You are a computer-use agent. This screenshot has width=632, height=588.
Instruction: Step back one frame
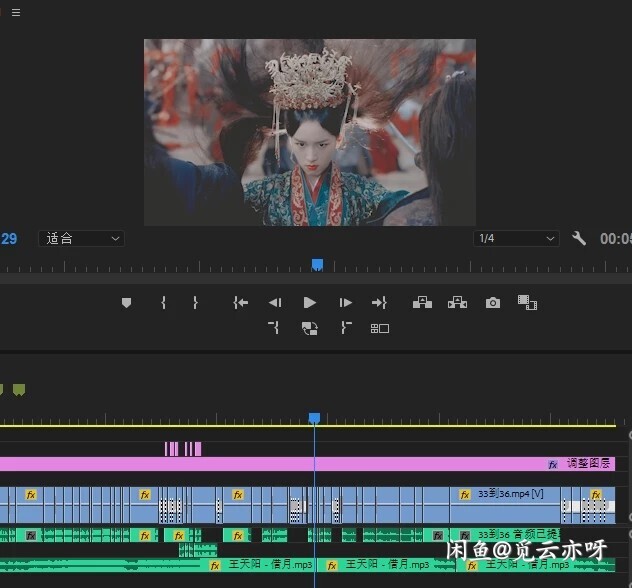pyautogui.click(x=275, y=303)
